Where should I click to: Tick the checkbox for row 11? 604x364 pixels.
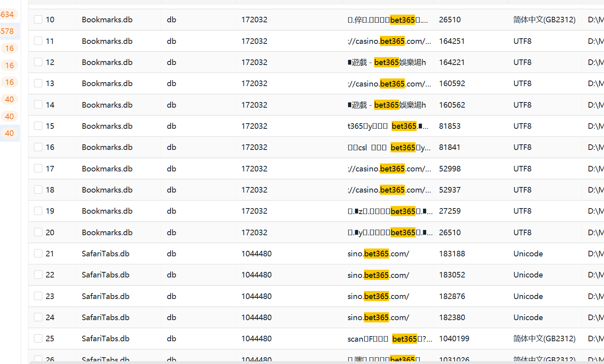[38, 41]
